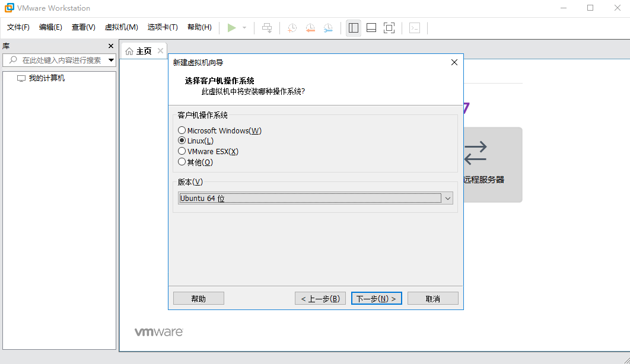The image size is (630, 364).
Task: Click the revert to snapshot icon
Action: point(310,28)
